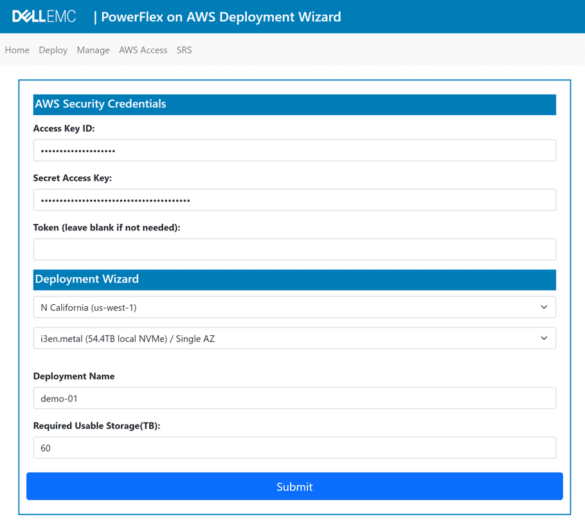The width and height of the screenshot is (585, 530).
Task: Click the Required Usable Storage(TB) label
Action: coord(97,426)
